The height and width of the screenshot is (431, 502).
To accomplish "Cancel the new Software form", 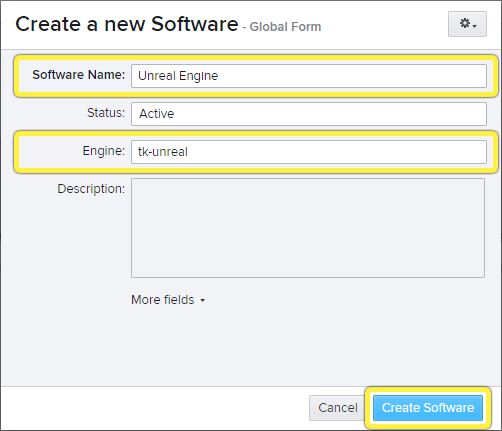I will click(x=338, y=408).
